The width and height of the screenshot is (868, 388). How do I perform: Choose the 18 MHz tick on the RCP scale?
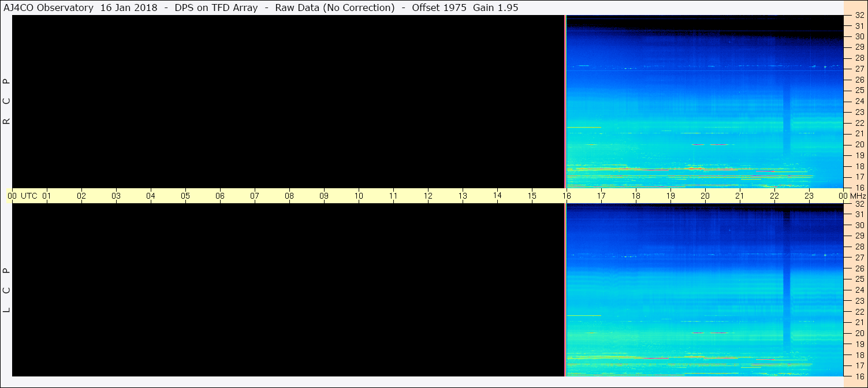tap(859, 166)
